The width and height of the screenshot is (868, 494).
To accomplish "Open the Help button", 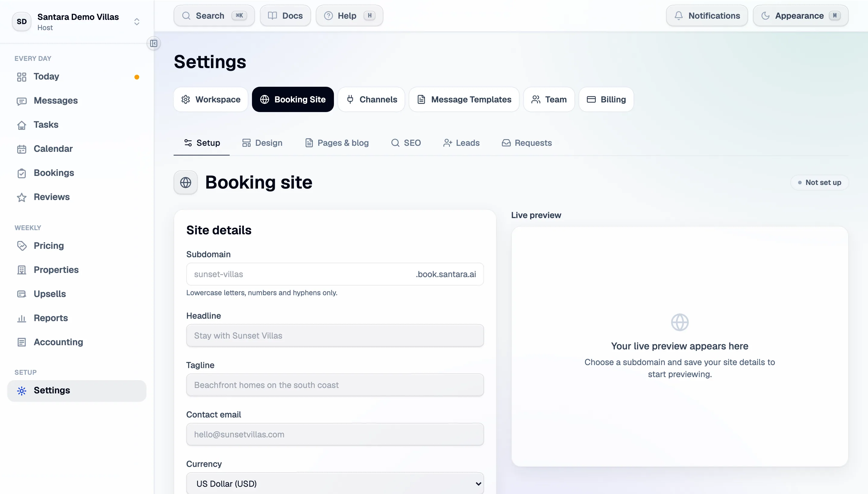I will pos(349,16).
